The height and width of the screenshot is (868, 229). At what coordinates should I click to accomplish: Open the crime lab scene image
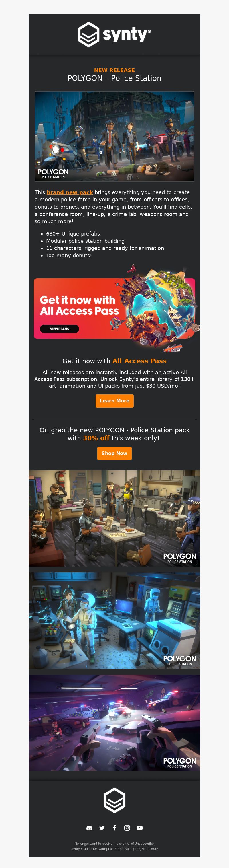coord(114,620)
